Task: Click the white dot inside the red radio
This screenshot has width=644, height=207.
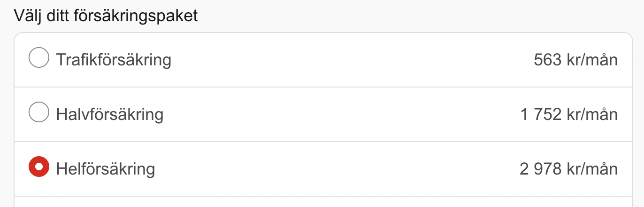Action: pos(39,167)
